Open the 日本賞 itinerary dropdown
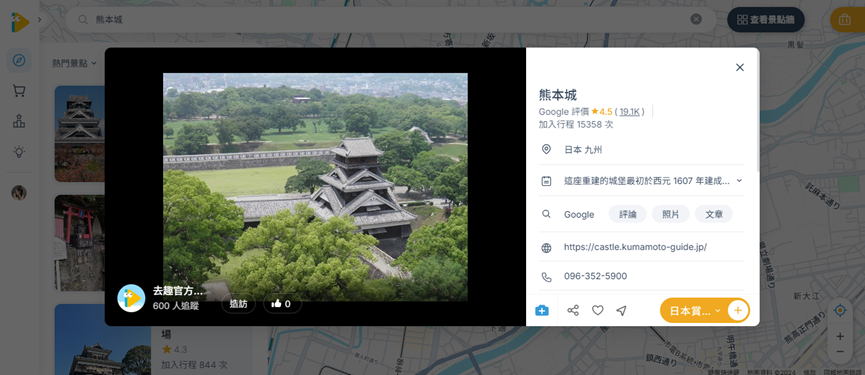This screenshot has height=375, width=865. [x=694, y=310]
